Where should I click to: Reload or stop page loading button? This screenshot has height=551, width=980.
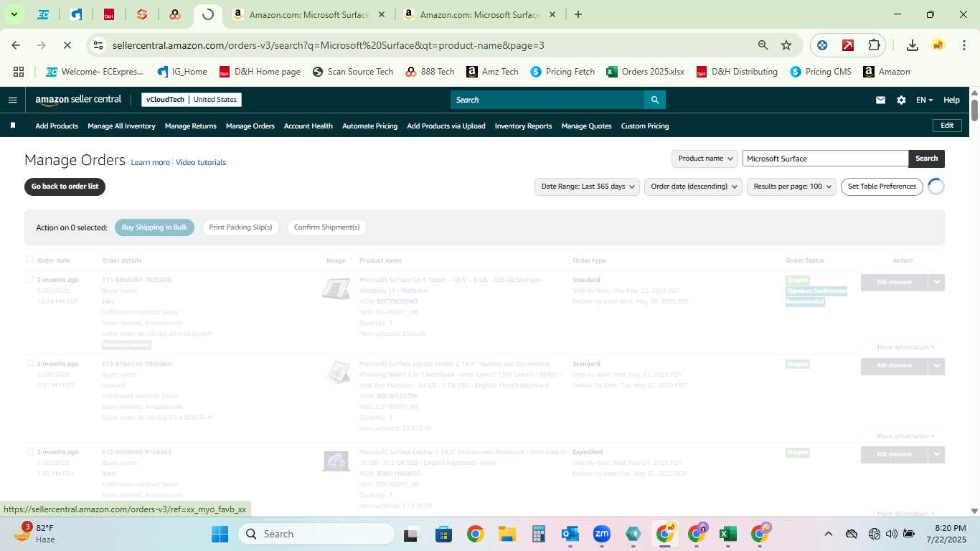click(67, 45)
